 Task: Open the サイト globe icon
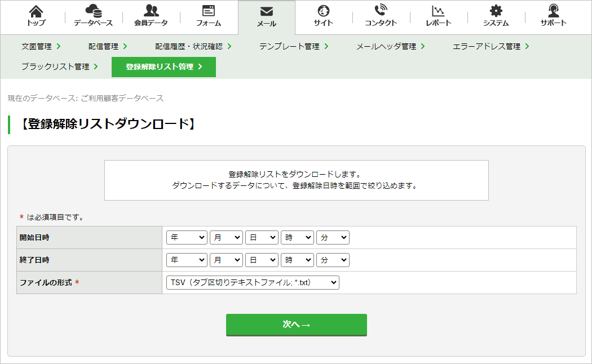pos(323,11)
